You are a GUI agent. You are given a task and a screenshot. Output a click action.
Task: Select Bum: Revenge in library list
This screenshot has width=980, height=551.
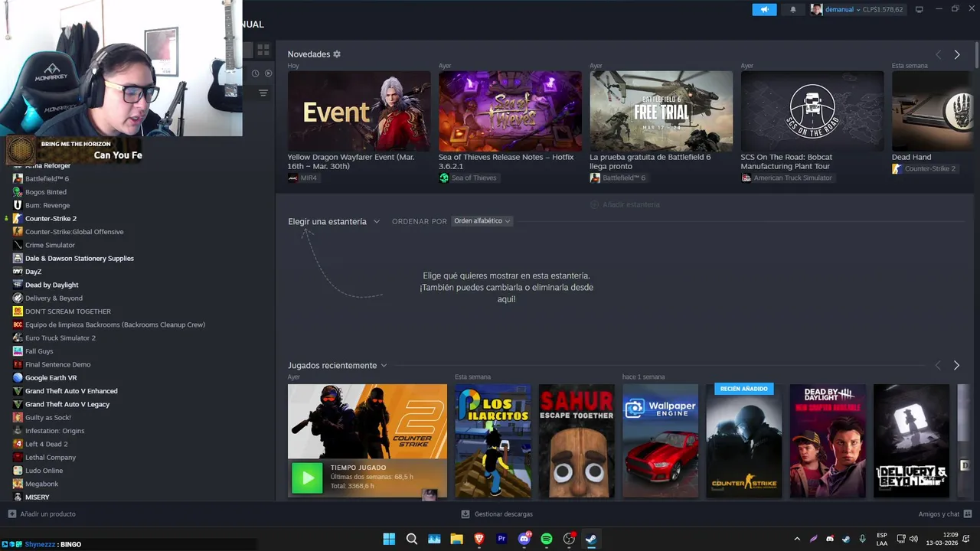[47, 205]
